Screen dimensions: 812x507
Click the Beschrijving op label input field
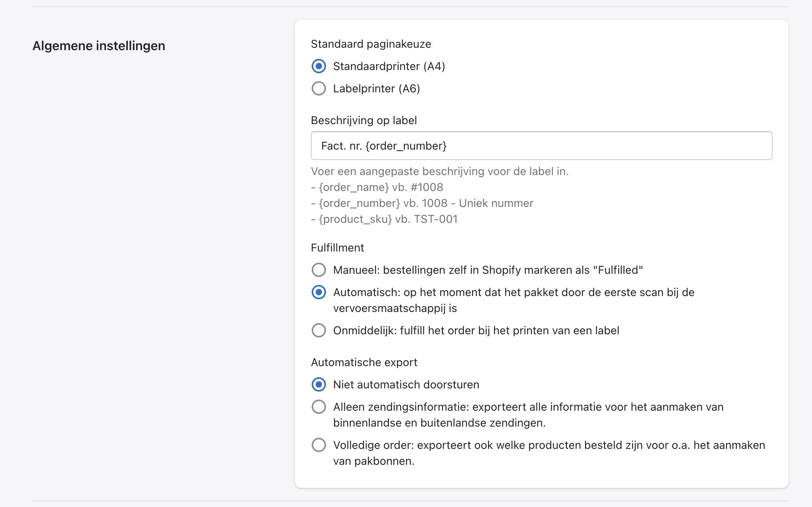541,146
